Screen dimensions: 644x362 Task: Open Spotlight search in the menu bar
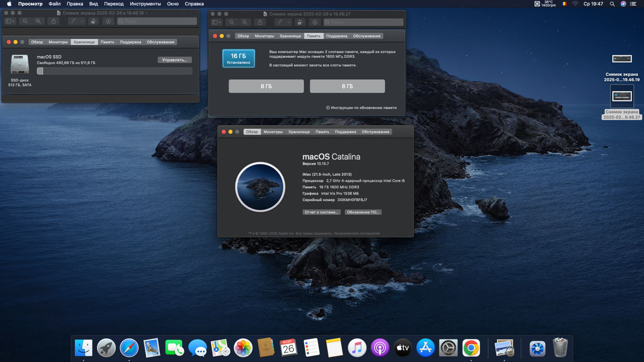point(612,4)
